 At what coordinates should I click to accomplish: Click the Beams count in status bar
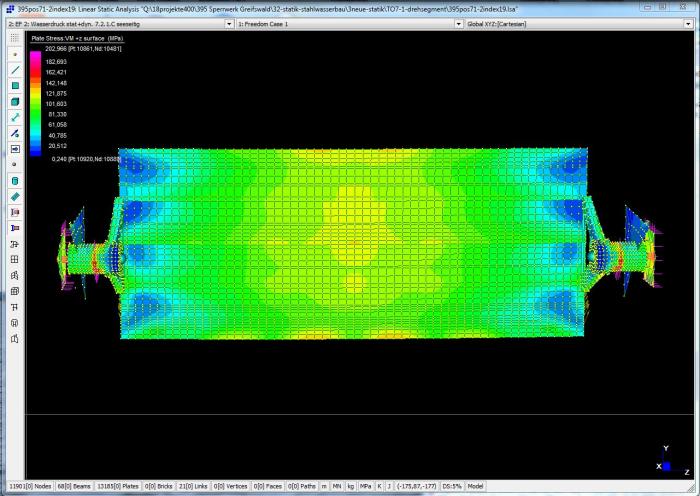73,487
